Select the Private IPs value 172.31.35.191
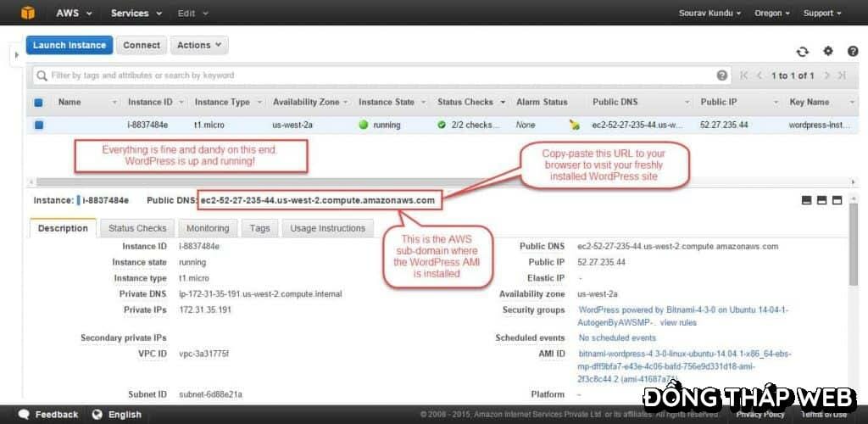This screenshot has height=424, width=868. [x=205, y=310]
